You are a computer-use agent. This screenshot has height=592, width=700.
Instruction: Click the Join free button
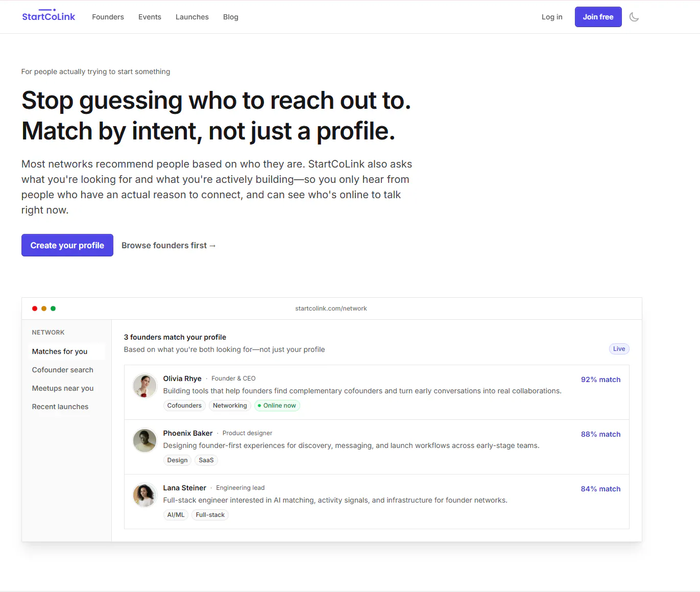[x=598, y=17]
